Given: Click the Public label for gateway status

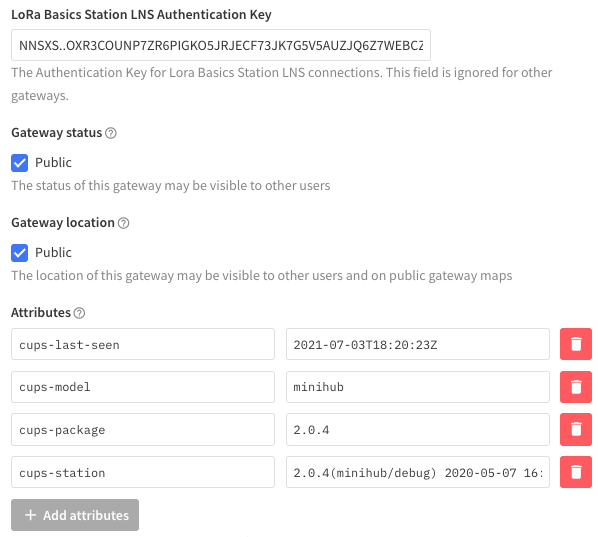Looking at the screenshot, I should pyautogui.click(x=53, y=163).
